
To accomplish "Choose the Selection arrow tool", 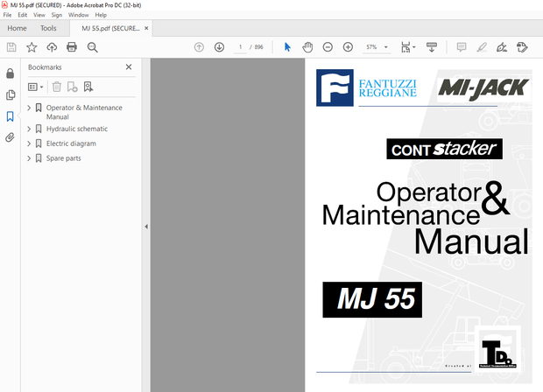I will 287,47.
